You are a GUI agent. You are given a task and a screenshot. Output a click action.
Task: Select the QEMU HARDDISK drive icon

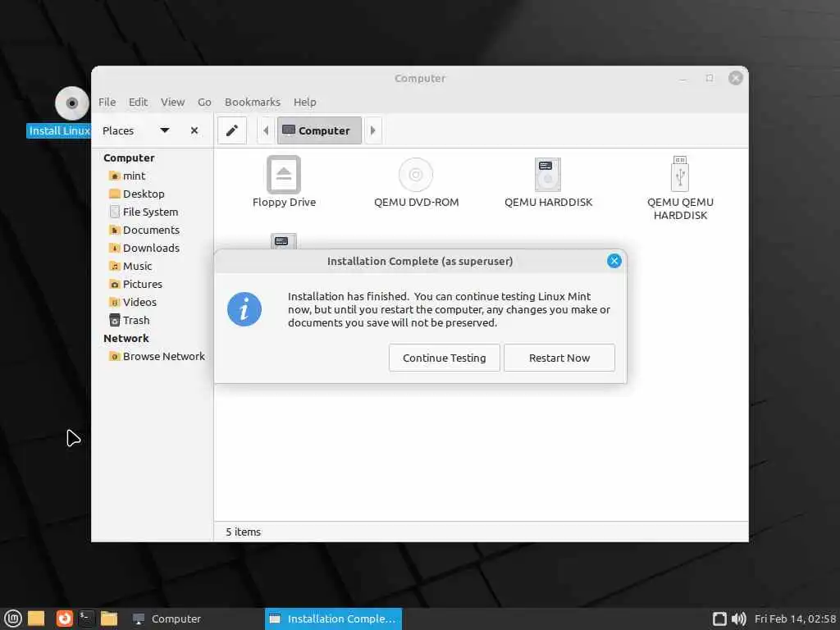tap(547, 175)
